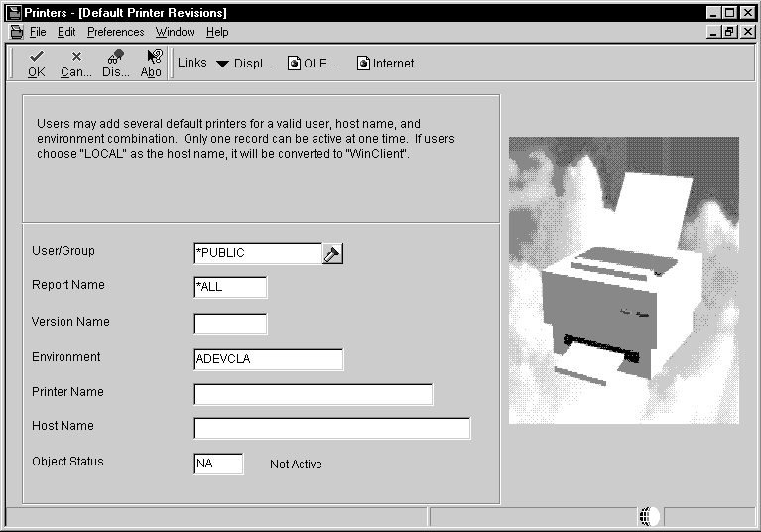The image size is (761, 532).
Task: Focus the User/Group field containing *PUBLIC
Action: [258, 253]
